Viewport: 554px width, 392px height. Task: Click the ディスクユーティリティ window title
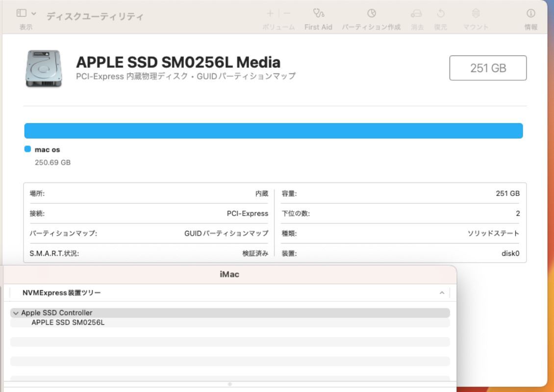[95, 16]
